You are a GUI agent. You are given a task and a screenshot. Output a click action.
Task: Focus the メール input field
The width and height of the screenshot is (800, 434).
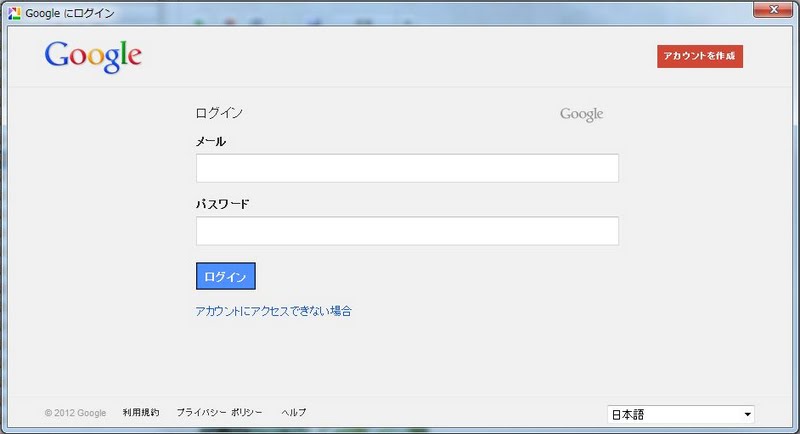(407, 168)
